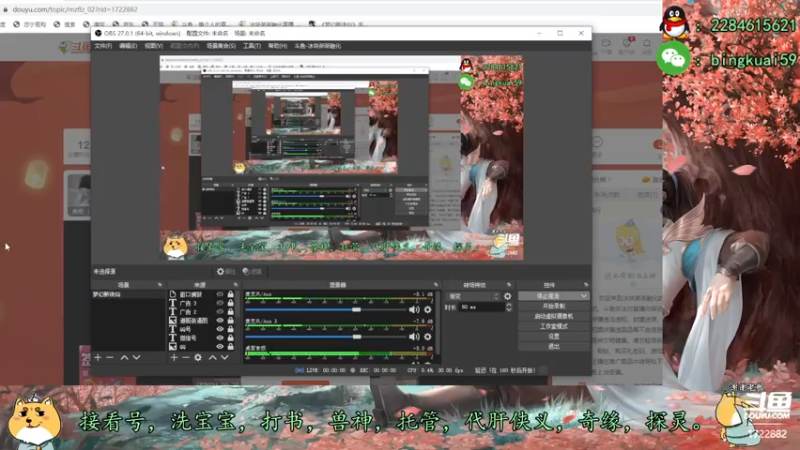The image size is (800, 450).
Task: Remove selected source with the minus button
Action: [x=186, y=358]
